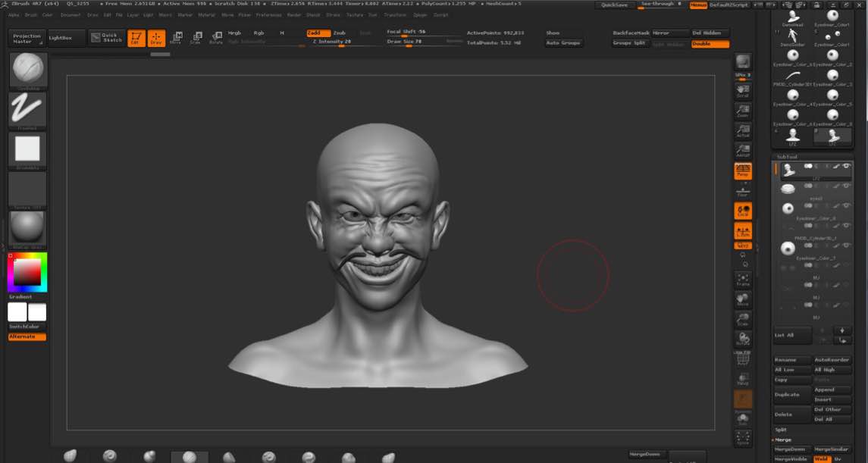
Task: Toggle L.Sym local symmetry
Action: click(x=743, y=230)
